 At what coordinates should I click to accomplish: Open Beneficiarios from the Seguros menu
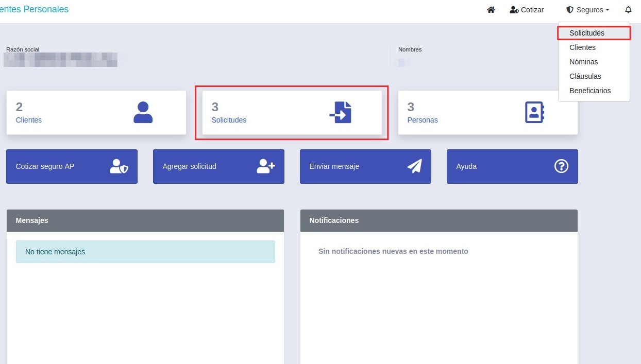pos(590,91)
